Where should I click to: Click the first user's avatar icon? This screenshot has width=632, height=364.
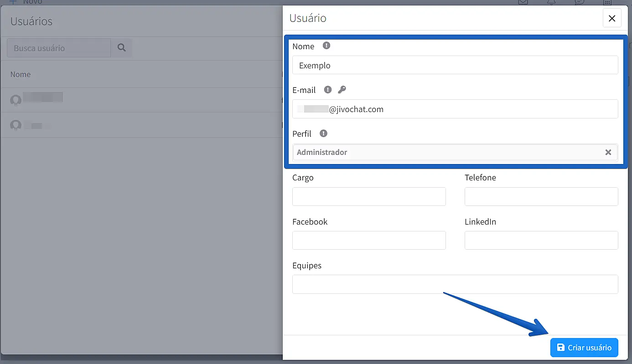16,100
